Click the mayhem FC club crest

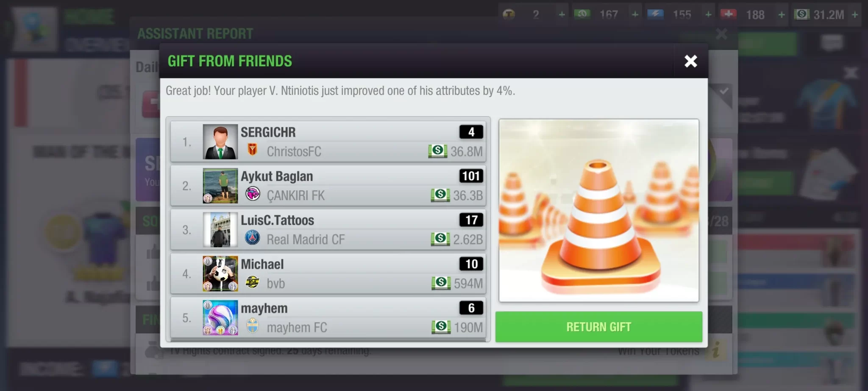(253, 326)
